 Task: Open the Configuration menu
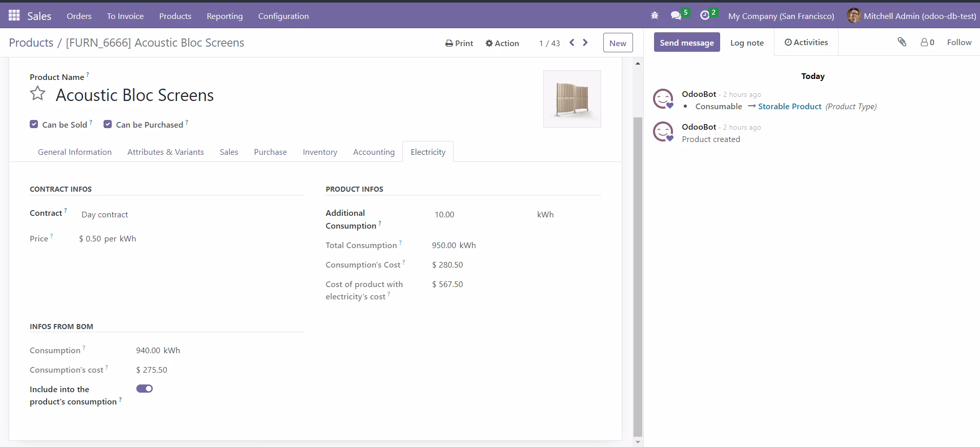pos(283,16)
